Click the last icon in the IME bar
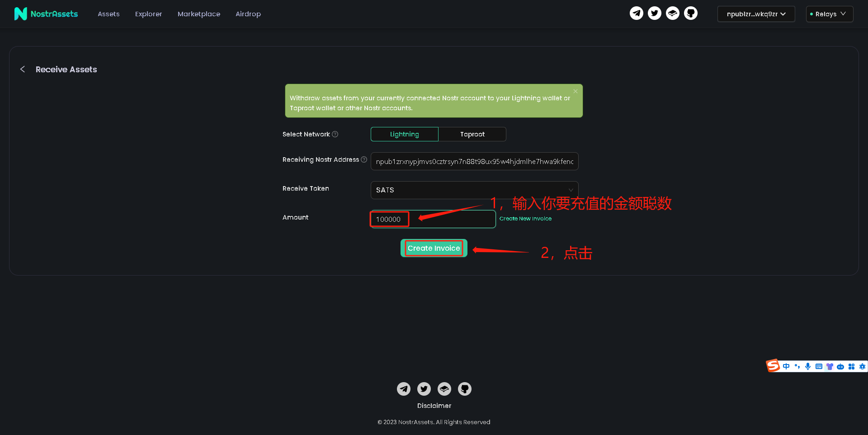The image size is (868, 435). click(x=862, y=366)
